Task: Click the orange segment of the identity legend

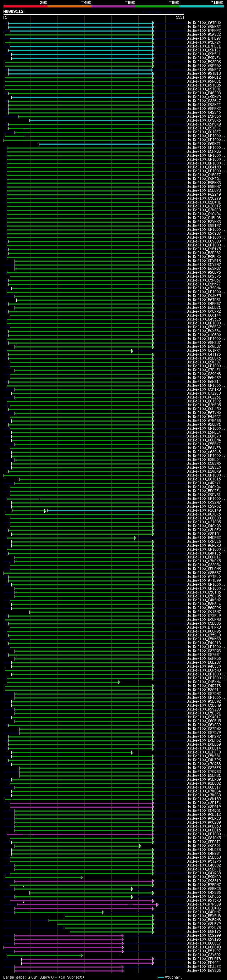Action: click(x=69, y=6)
